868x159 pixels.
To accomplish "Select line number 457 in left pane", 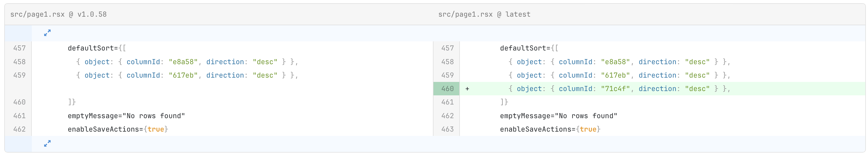I will (19, 48).
